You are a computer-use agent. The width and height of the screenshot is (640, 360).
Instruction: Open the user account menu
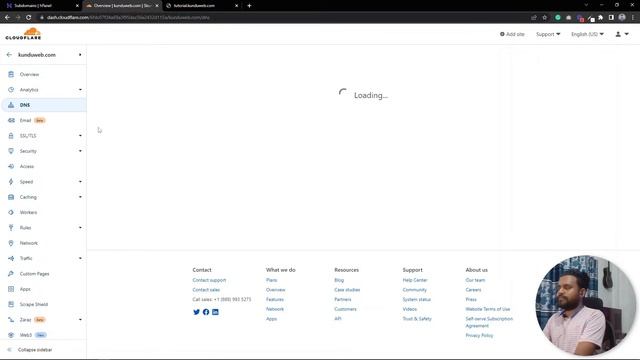click(x=622, y=34)
